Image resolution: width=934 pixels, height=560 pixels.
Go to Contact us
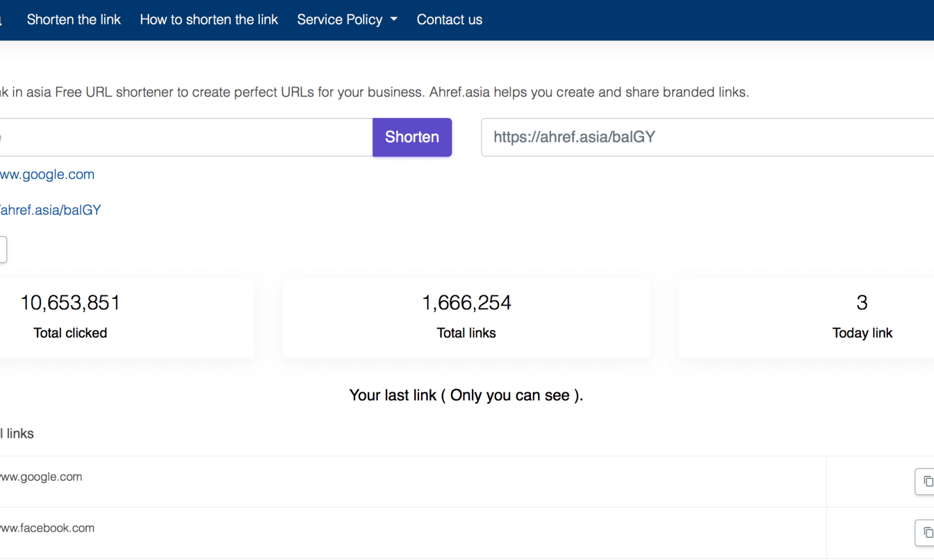tap(449, 19)
